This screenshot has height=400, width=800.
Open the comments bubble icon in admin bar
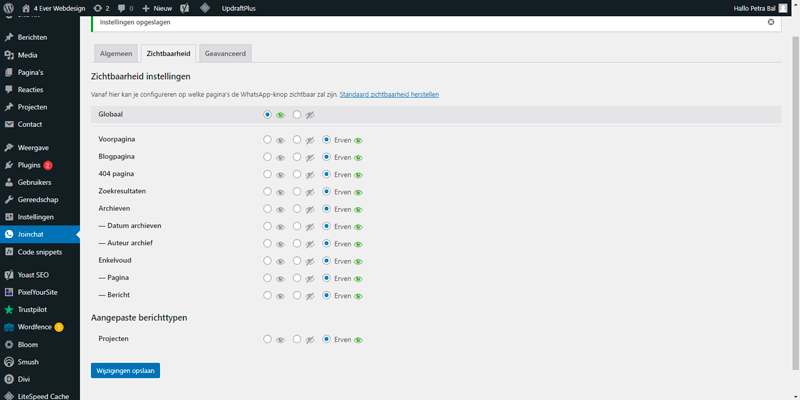[x=124, y=7]
